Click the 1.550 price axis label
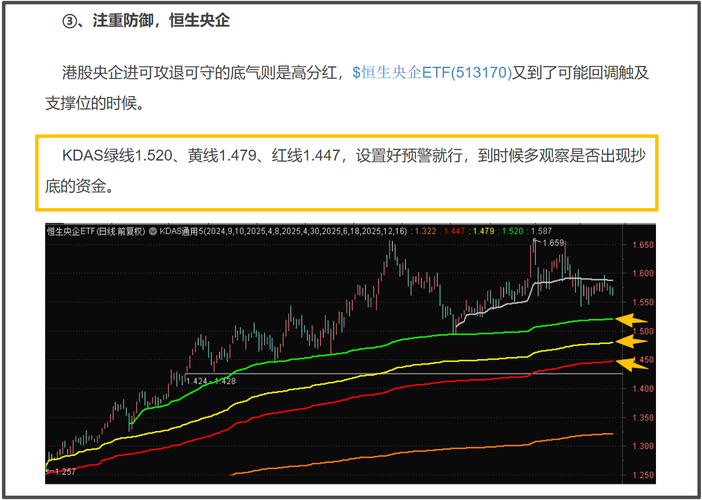 tap(643, 303)
